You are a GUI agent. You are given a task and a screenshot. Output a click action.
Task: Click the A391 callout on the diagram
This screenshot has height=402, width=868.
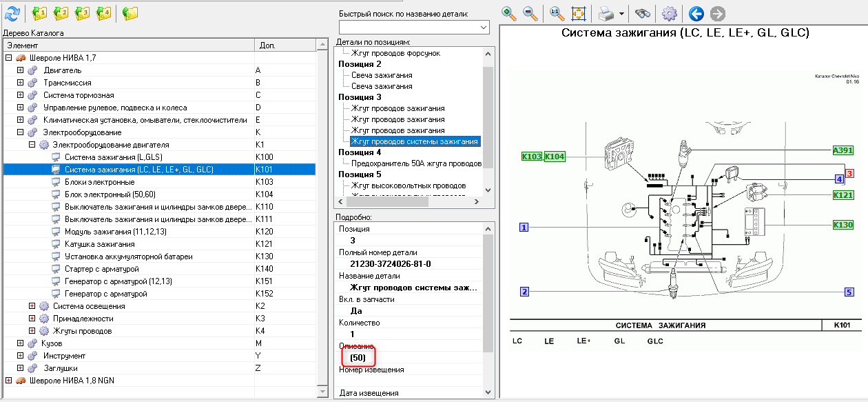coord(843,150)
